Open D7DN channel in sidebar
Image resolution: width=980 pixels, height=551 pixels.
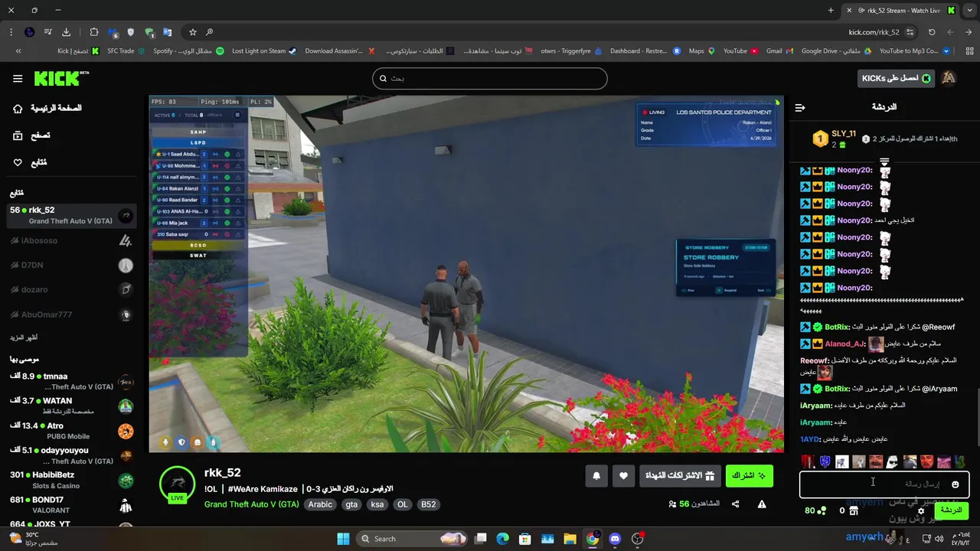[x=70, y=265]
